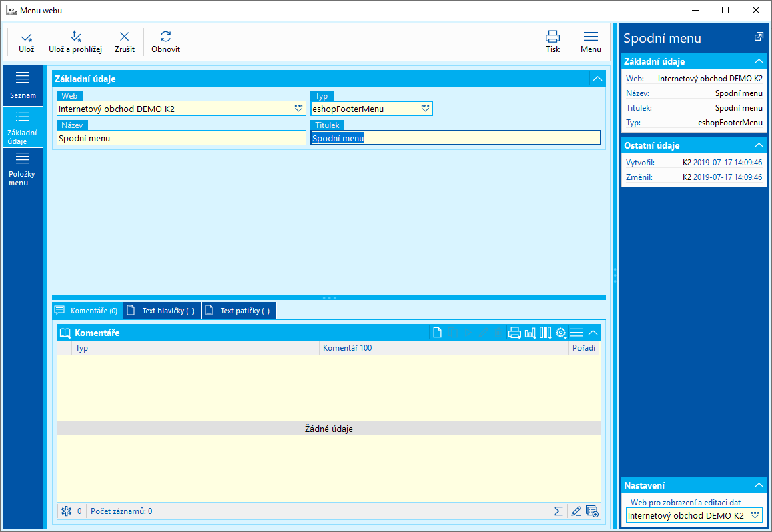Viewport: 772px width, 532px height.
Task: Collapse the Komentáře panel
Action: point(593,333)
